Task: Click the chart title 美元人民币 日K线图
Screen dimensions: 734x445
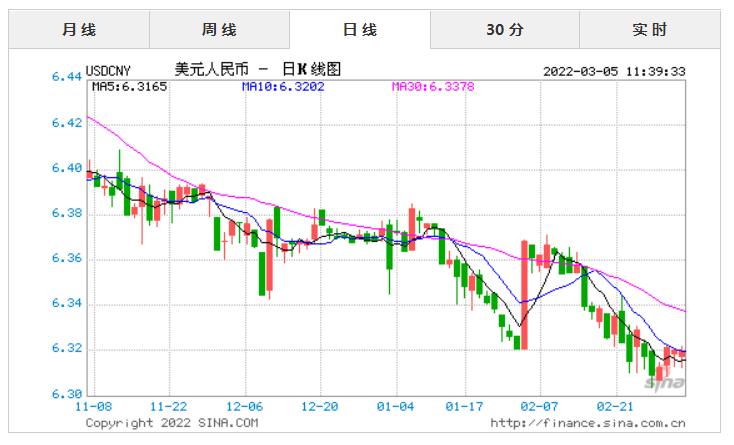Action: [258, 71]
